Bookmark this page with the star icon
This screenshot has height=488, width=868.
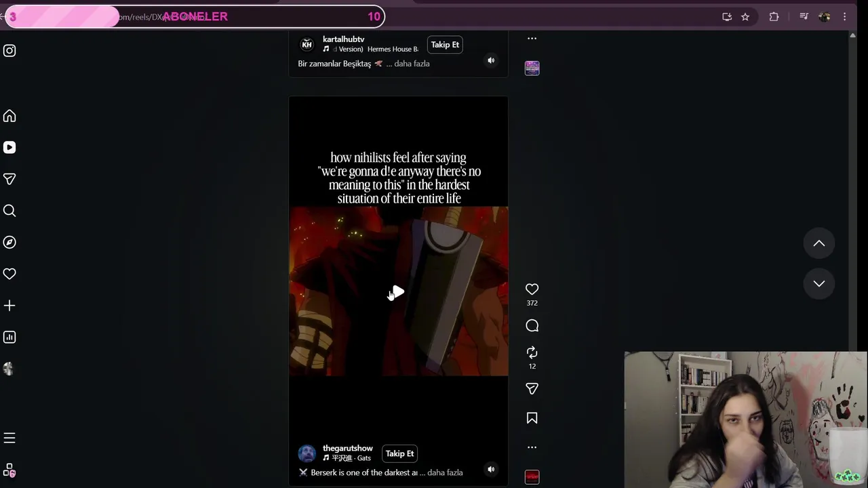(745, 17)
